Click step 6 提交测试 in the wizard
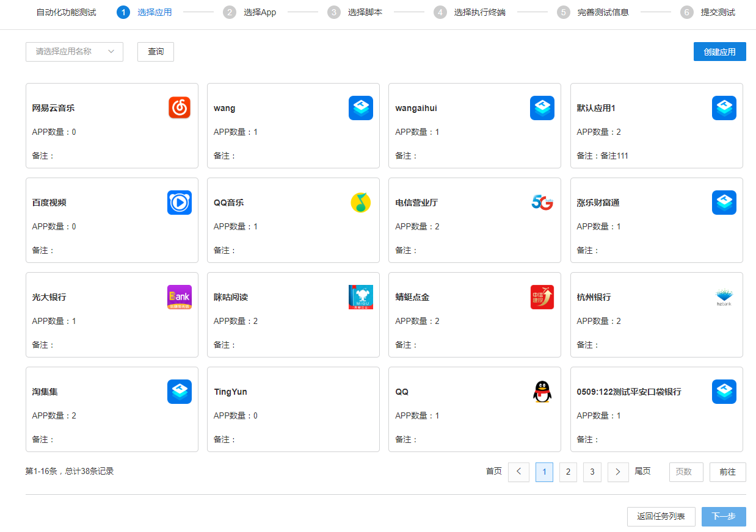 click(x=708, y=12)
